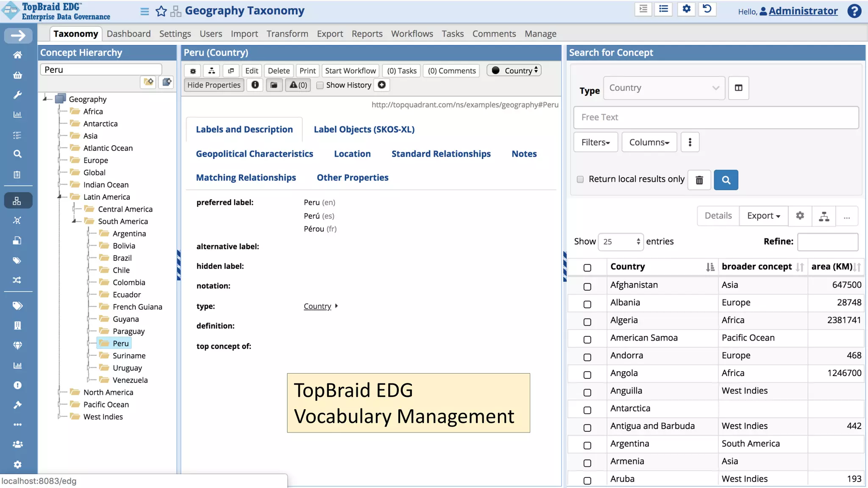868x488 pixels.
Task: Click the help question mark icon
Action: coord(854,11)
